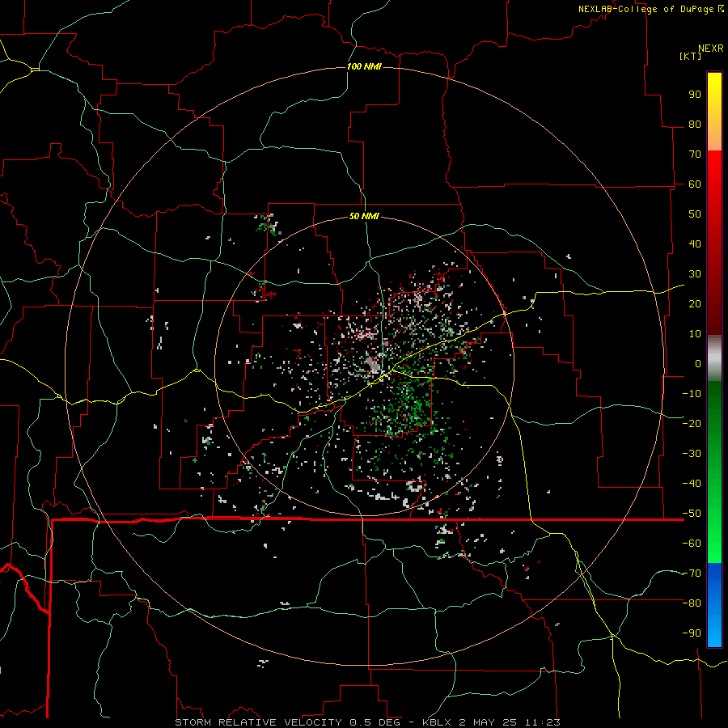Viewport: 728px width, 728px height.
Task: Click the -80 tick label
Action: pos(692,603)
